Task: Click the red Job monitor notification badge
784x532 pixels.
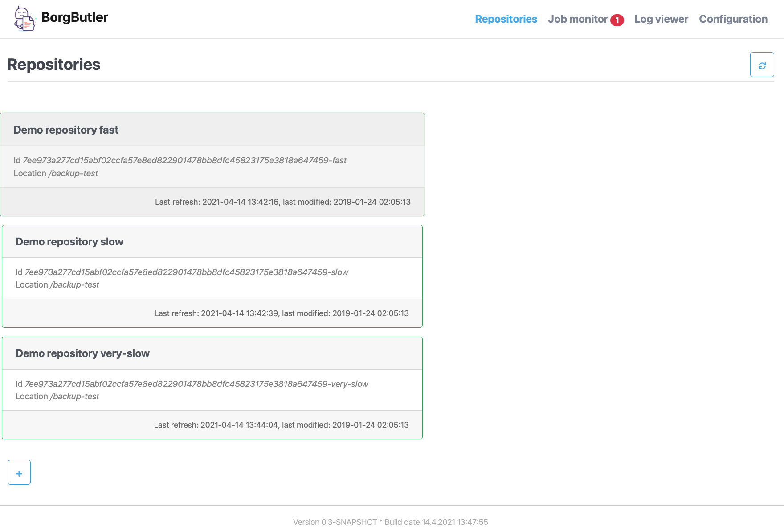Action: pos(617,20)
